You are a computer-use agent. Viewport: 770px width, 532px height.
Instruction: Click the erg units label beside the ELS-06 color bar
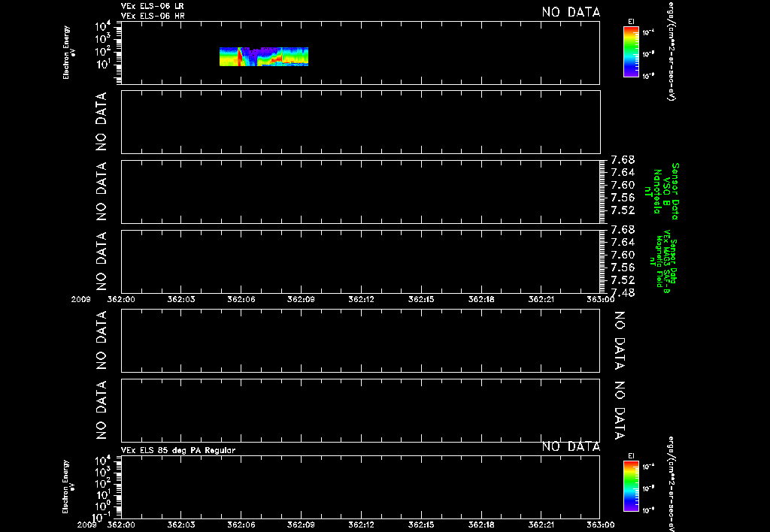[671, 51]
